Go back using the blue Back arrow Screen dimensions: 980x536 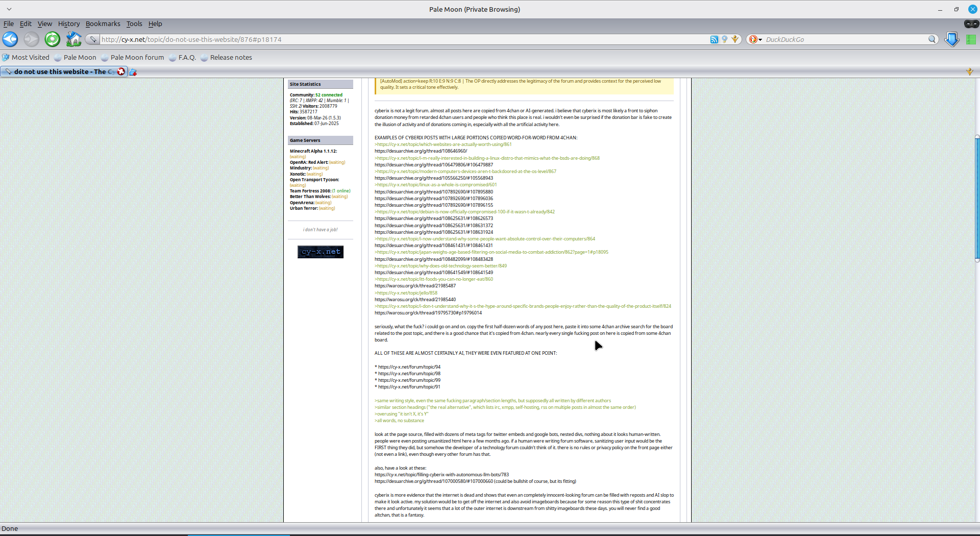(10, 39)
